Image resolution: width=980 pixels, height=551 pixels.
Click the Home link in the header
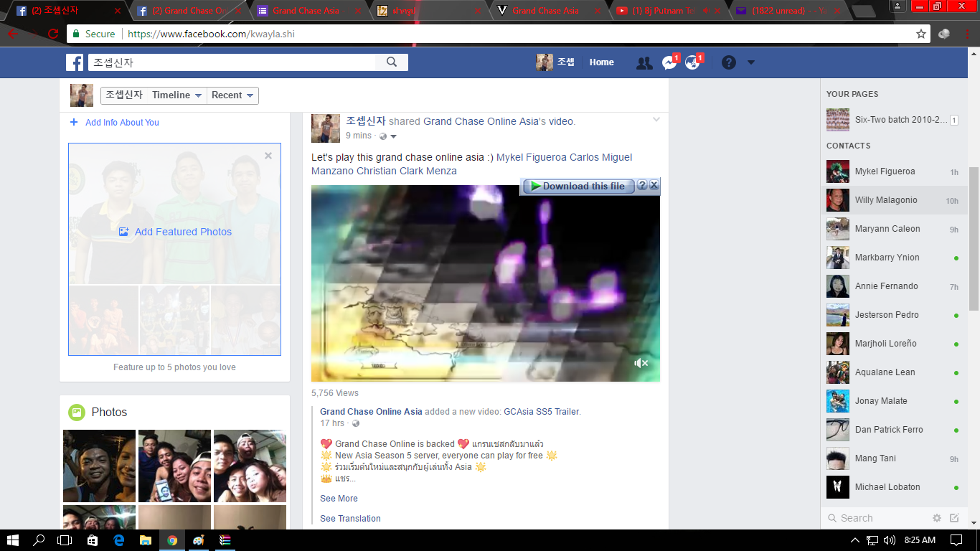point(601,62)
